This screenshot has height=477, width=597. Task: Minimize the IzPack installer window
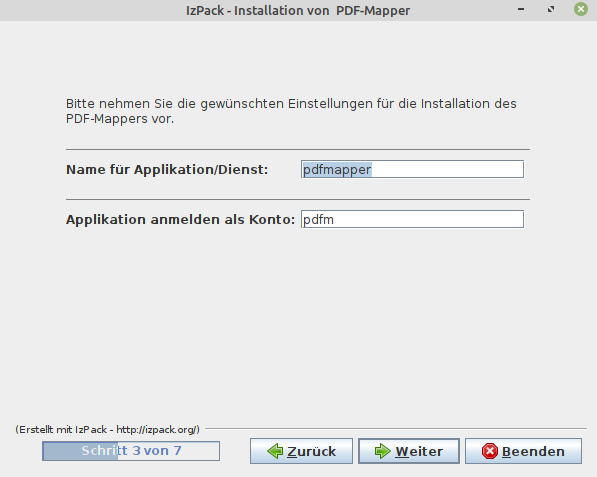tap(521, 9)
